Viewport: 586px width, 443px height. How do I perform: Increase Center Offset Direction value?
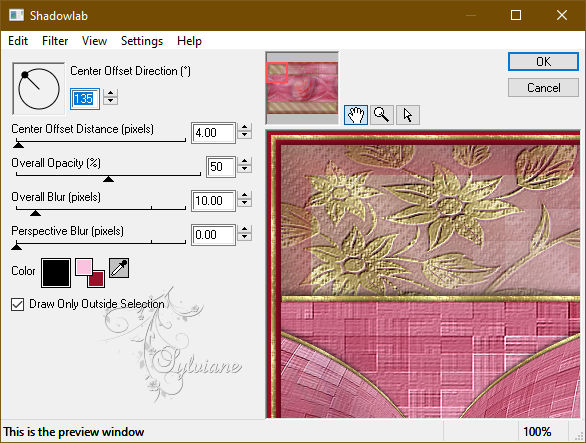coord(111,93)
